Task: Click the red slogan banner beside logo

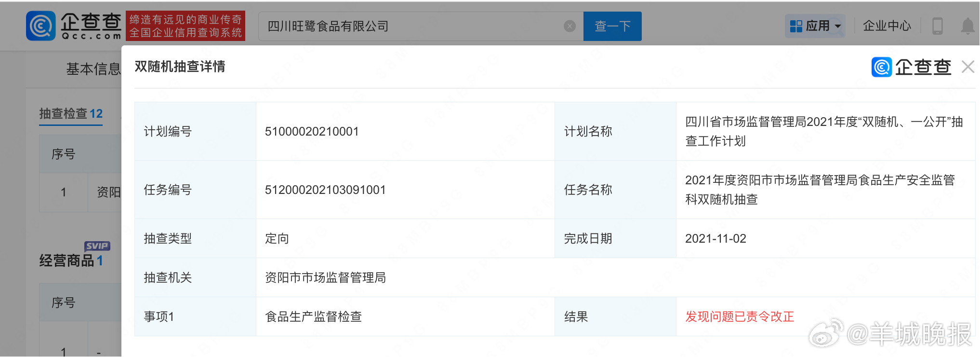Action: (185, 26)
